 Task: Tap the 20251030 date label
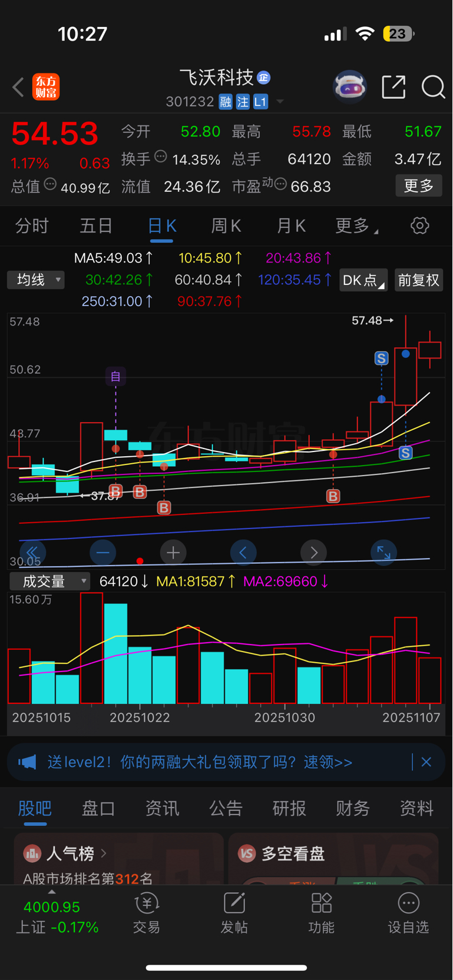click(285, 717)
